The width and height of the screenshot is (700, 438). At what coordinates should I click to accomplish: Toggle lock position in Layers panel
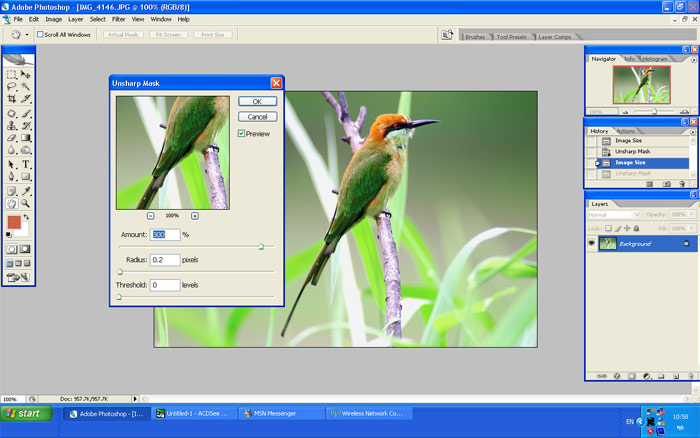tap(627, 228)
